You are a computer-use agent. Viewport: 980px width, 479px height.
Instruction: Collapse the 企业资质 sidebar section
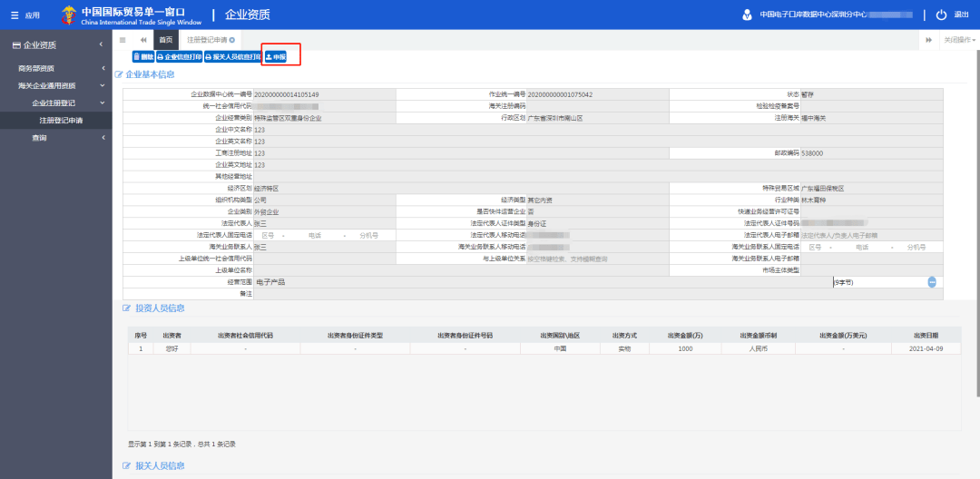[x=101, y=44]
